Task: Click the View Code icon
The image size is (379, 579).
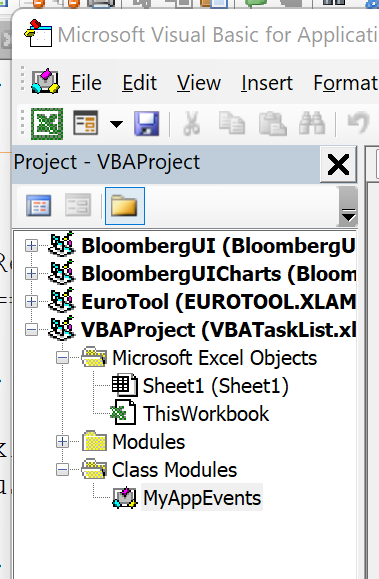Action: coord(38,206)
